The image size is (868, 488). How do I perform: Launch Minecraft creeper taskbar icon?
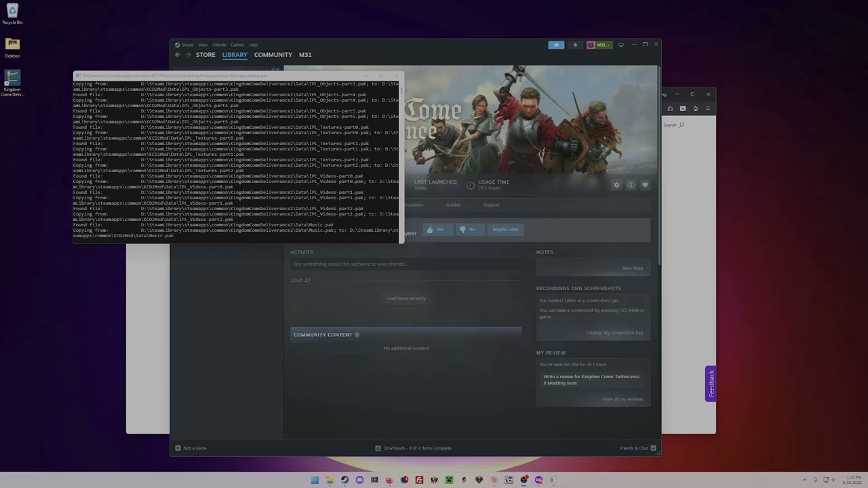[x=449, y=480]
